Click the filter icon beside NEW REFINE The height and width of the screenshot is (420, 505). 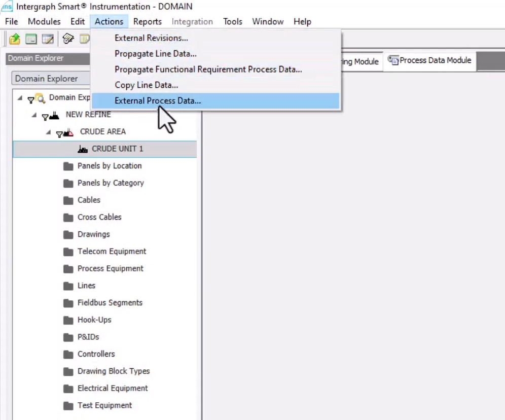[45, 117]
